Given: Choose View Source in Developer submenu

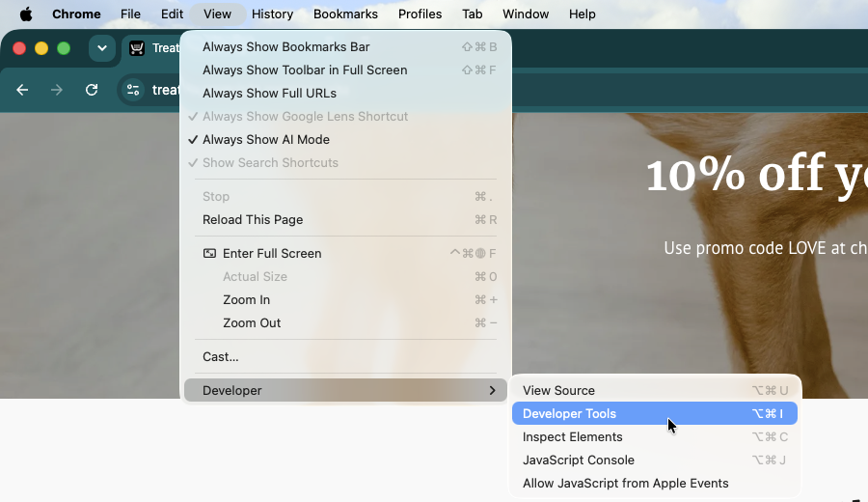Looking at the screenshot, I should coord(655,391).
